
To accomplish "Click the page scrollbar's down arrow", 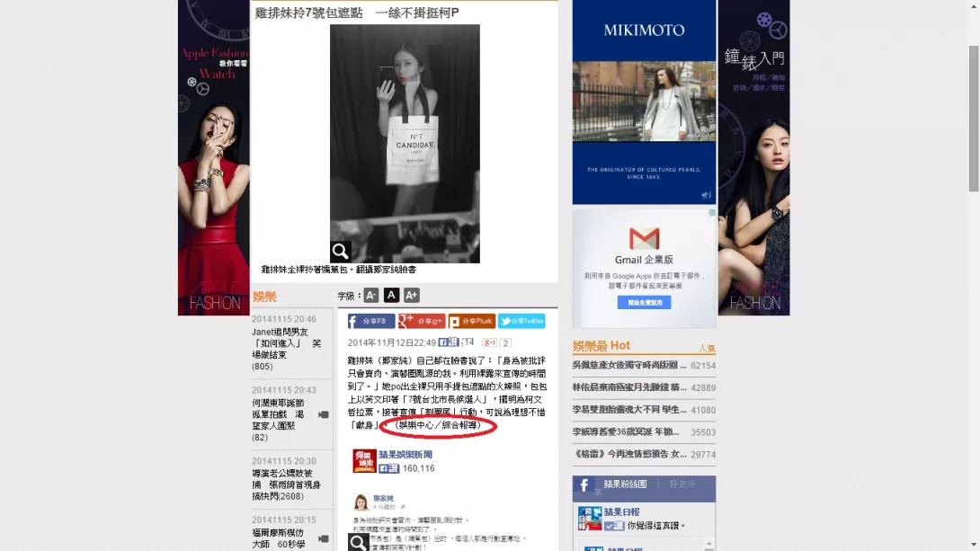I will click(x=974, y=546).
